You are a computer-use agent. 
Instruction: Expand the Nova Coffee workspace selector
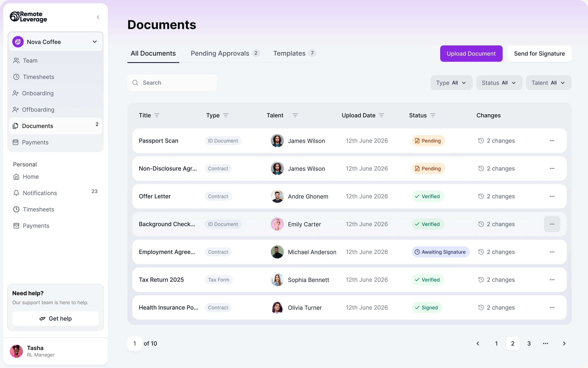[55, 42]
